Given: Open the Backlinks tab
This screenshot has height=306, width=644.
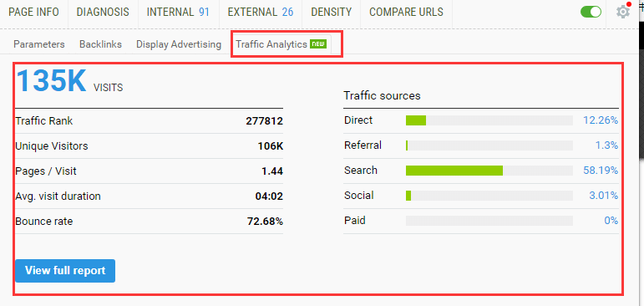Looking at the screenshot, I should click(100, 44).
